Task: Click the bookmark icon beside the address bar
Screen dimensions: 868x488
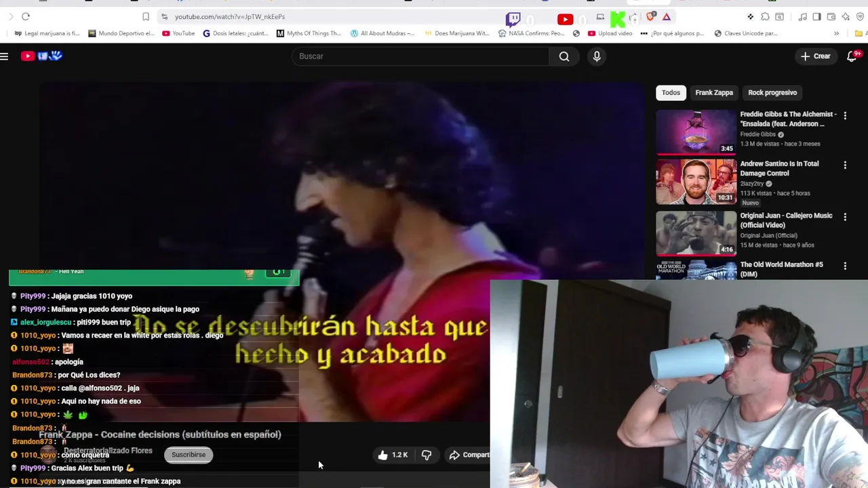Action: [146, 16]
